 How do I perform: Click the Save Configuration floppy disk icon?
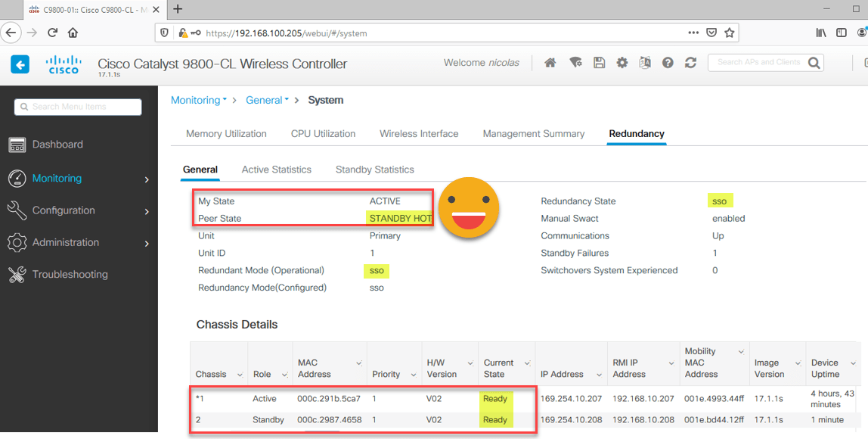point(599,63)
